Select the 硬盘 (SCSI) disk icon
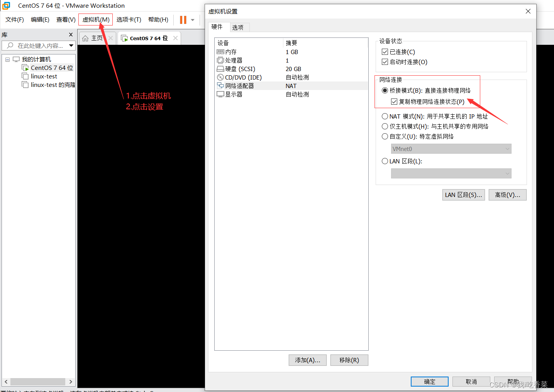 (220, 69)
